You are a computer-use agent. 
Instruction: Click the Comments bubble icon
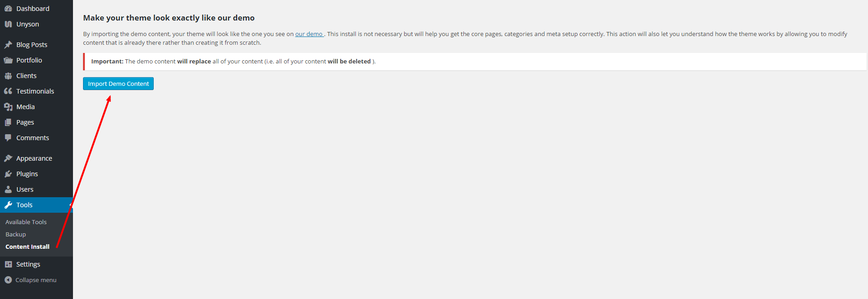8,138
